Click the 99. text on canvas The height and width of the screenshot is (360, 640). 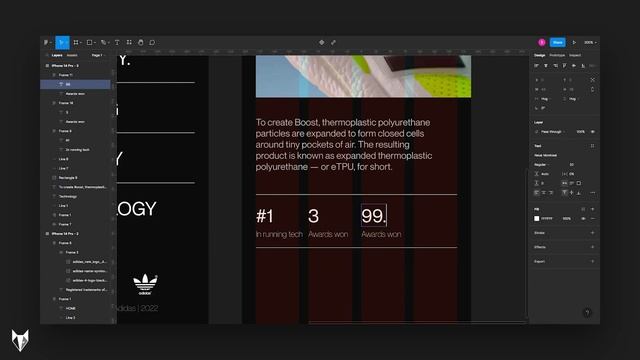[x=373, y=216]
